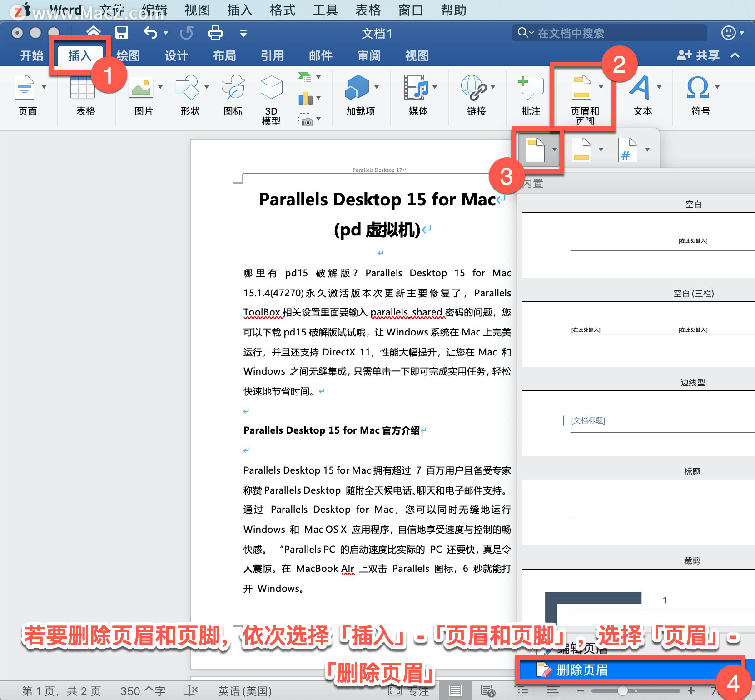The height and width of the screenshot is (700, 755).
Task: Switch to print layout view in the status bar
Action: pyautogui.click(x=456, y=691)
